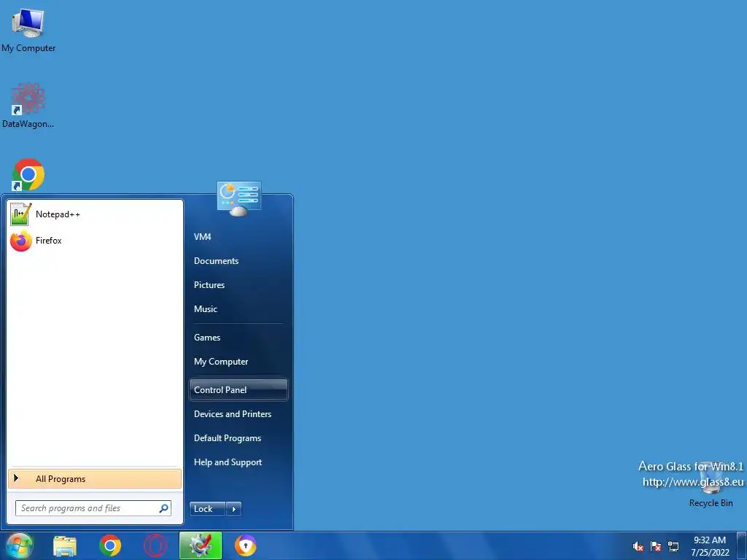Open the Action Center flag icon
This screenshot has width=747, height=560.
[x=656, y=547]
